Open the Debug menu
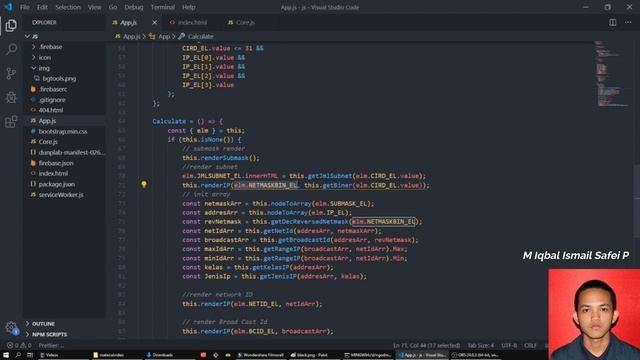Viewport: 640px width, 360px height. point(133,7)
